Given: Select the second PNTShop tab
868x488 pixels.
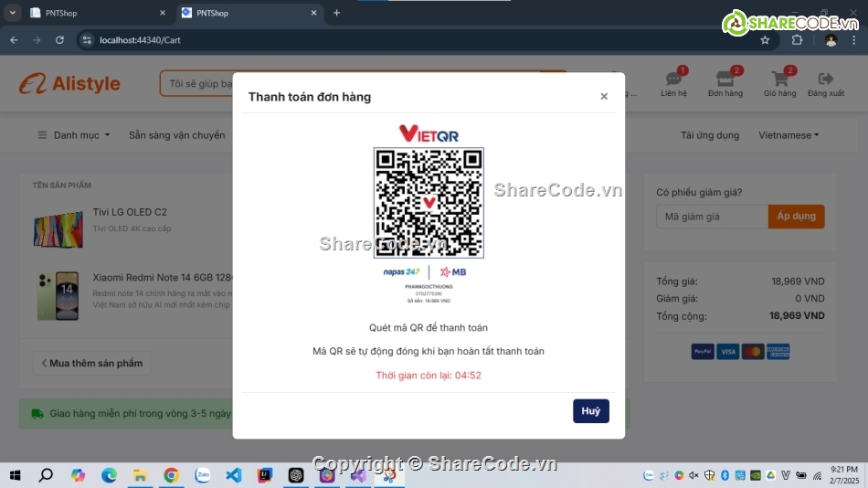Looking at the screenshot, I should pos(249,13).
